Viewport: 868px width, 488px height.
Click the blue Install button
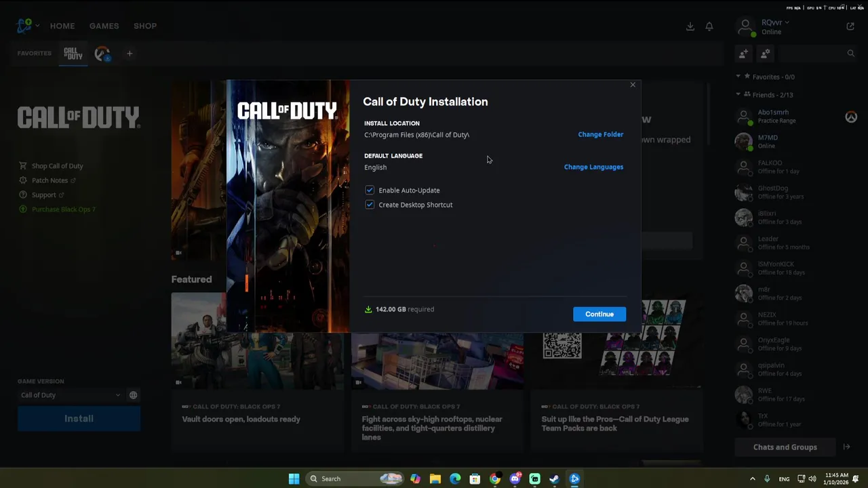pyautogui.click(x=79, y=419)
